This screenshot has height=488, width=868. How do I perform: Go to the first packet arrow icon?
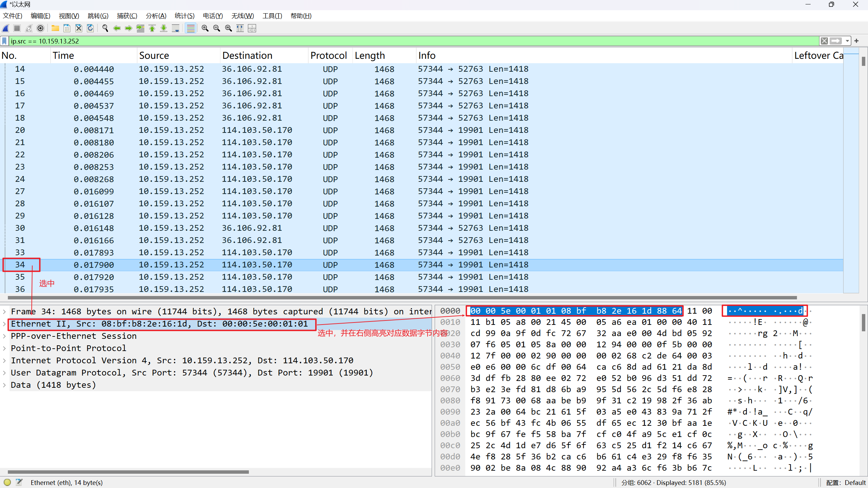click(152, 28)
